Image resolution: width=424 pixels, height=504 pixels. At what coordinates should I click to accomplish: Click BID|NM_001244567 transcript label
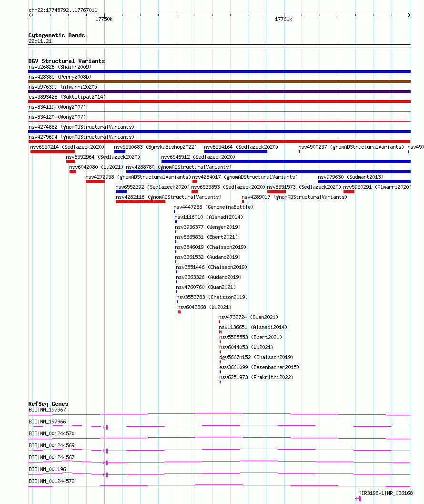pos(52,457)
